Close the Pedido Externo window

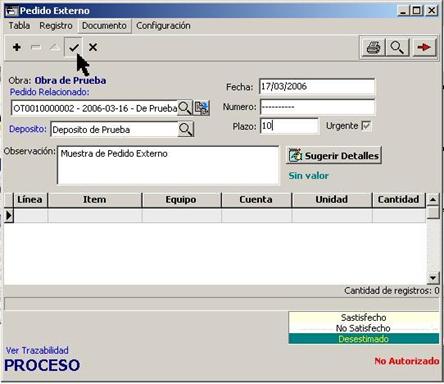[432, 11]
